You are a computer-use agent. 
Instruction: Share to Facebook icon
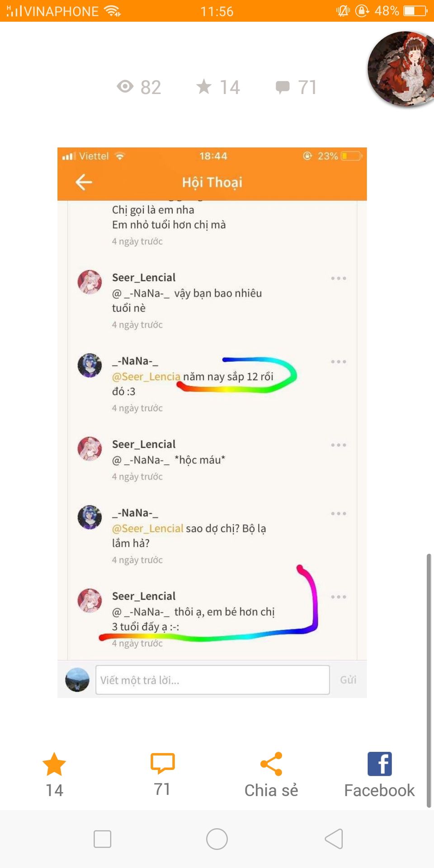tap(380, 764)
